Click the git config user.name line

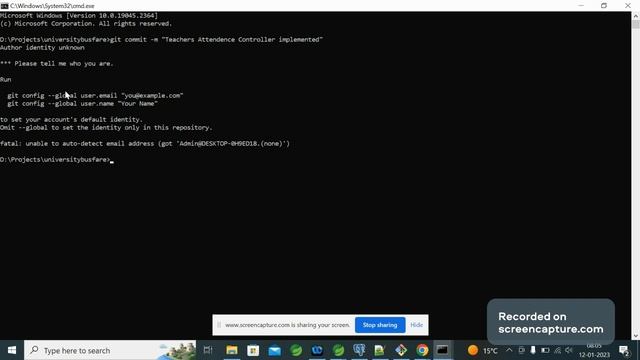tap(82, 104)
